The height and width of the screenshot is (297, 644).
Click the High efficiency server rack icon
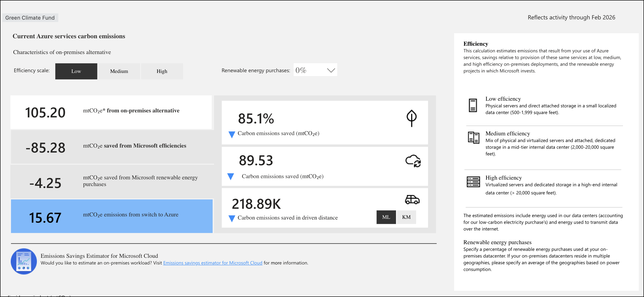pos(473,182)
